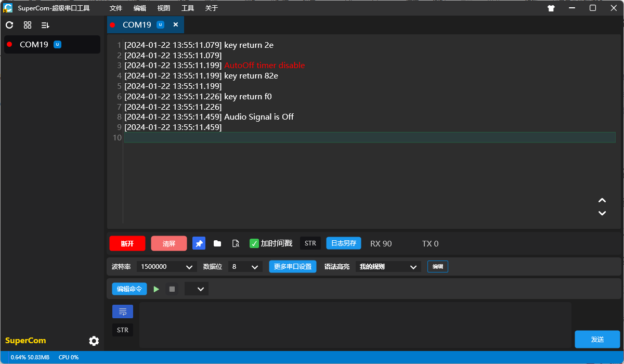Start the command with the green play icon
This screenshot has height=364, width=624.
point(157,289)
